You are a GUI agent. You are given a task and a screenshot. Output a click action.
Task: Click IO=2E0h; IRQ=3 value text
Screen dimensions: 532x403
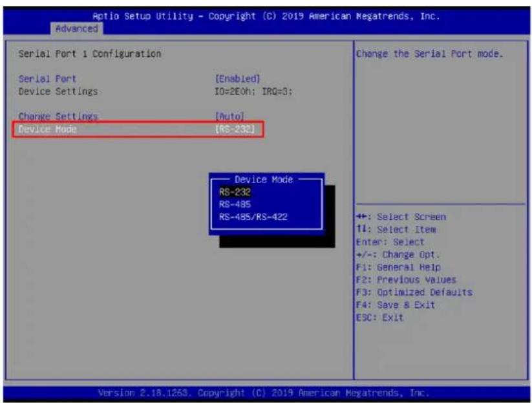(x=253, y=91)
